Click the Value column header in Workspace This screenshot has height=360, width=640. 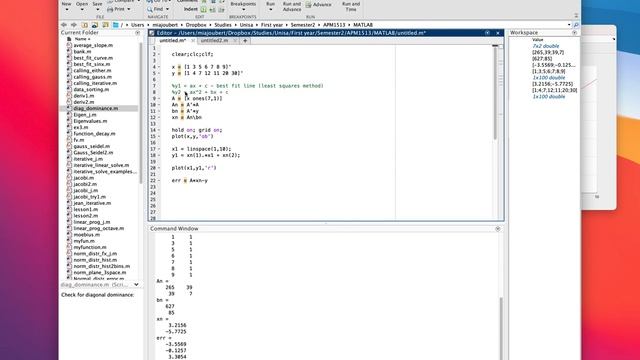(538, 40)
